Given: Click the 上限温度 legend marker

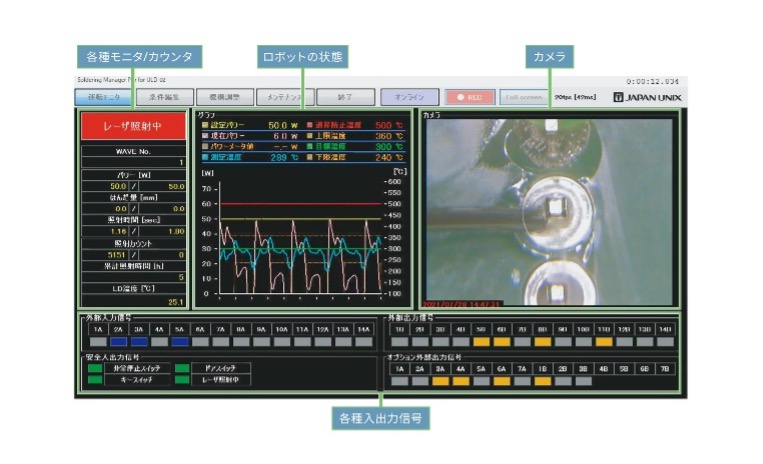Looking at the screenshot, I should pyautogui.click(x=309, y=136).
